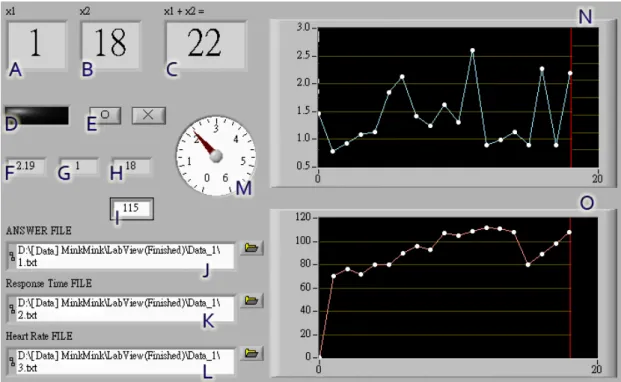The height and width of the screenshot is (382, 621).
Task: Click the red cursor line in lower chart
Action: 570,288
